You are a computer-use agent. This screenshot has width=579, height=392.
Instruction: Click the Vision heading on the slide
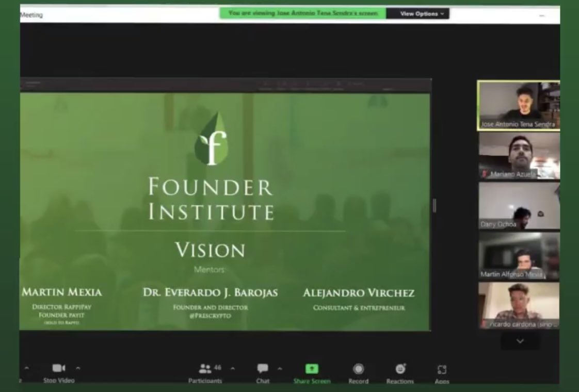tap(210, 250)
